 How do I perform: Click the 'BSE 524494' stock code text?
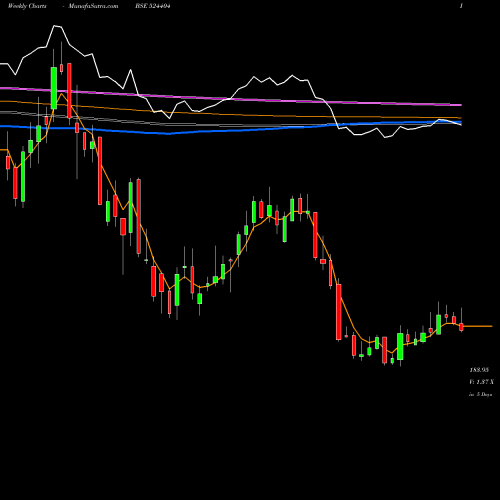click(x=153, y=6)
